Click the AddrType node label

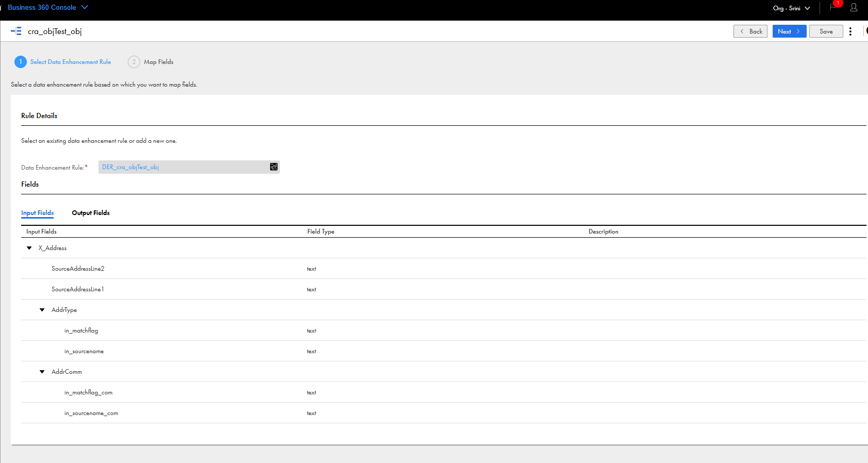click(64, 310)
